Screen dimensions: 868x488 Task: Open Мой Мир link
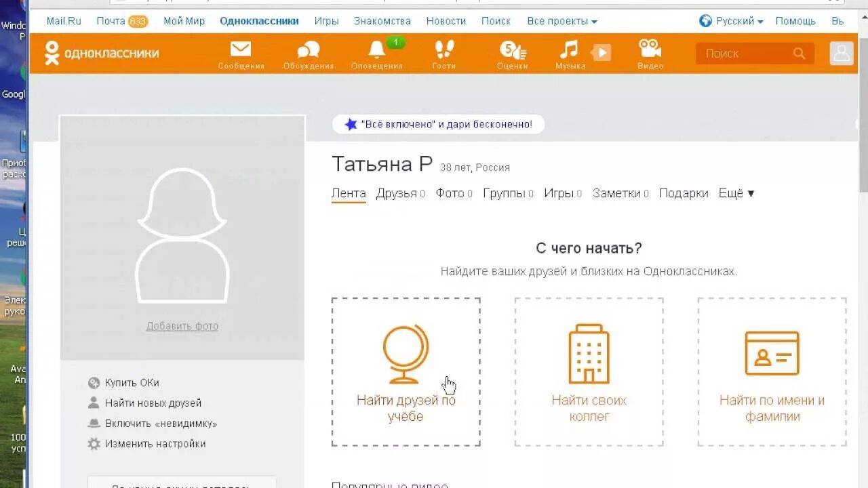pos(184,21)
